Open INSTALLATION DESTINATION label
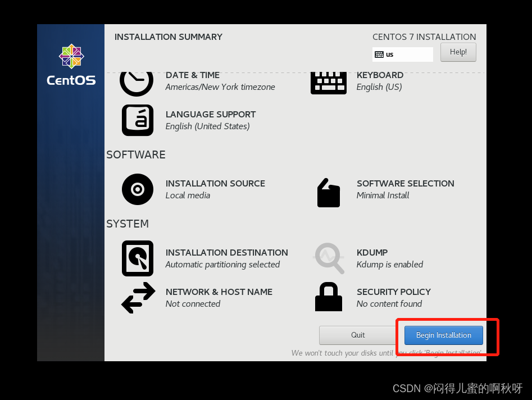Viewport: 532px width, 400px height. [x=226, y=253]
